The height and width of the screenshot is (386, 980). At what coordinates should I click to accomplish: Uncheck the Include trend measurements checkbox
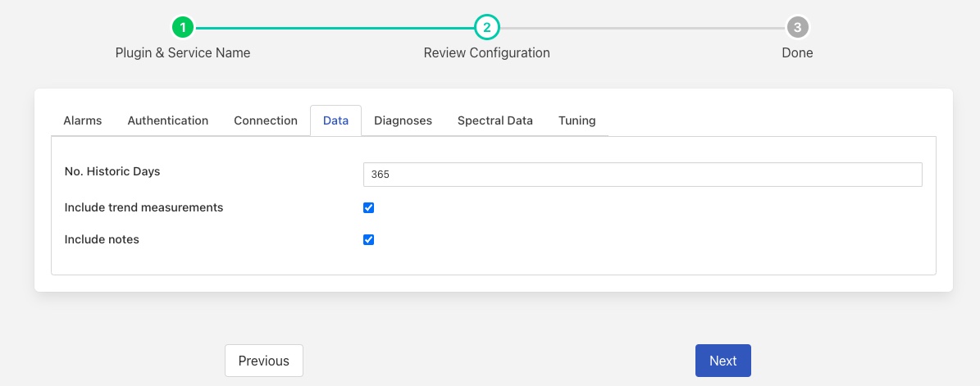(369, 208)
